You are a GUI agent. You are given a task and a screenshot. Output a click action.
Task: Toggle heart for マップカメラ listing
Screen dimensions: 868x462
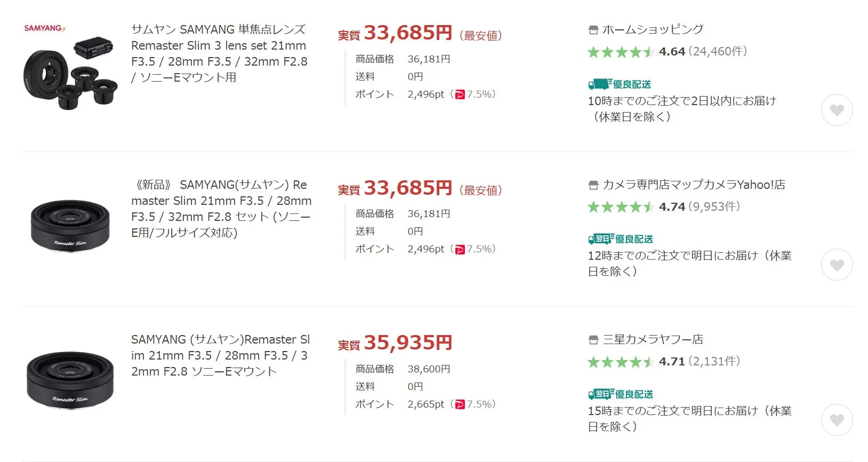pos(837,265)
